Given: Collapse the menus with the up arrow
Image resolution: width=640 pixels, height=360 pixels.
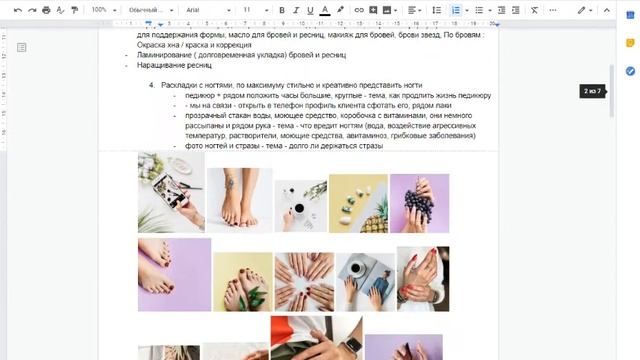Looking at the screenshot, I should (x=607, y=10).
